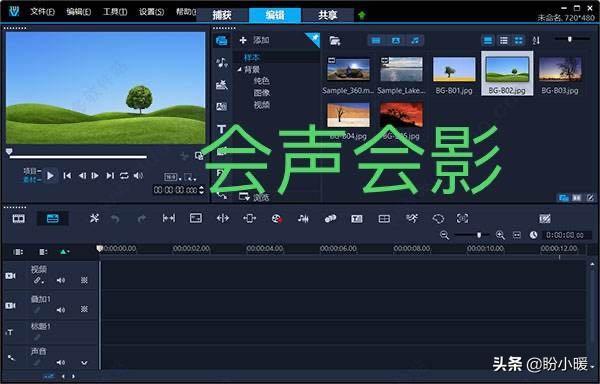Click the import media files folder icon
The height and width of the screenshot is (384, 600).
coord(335,41)
